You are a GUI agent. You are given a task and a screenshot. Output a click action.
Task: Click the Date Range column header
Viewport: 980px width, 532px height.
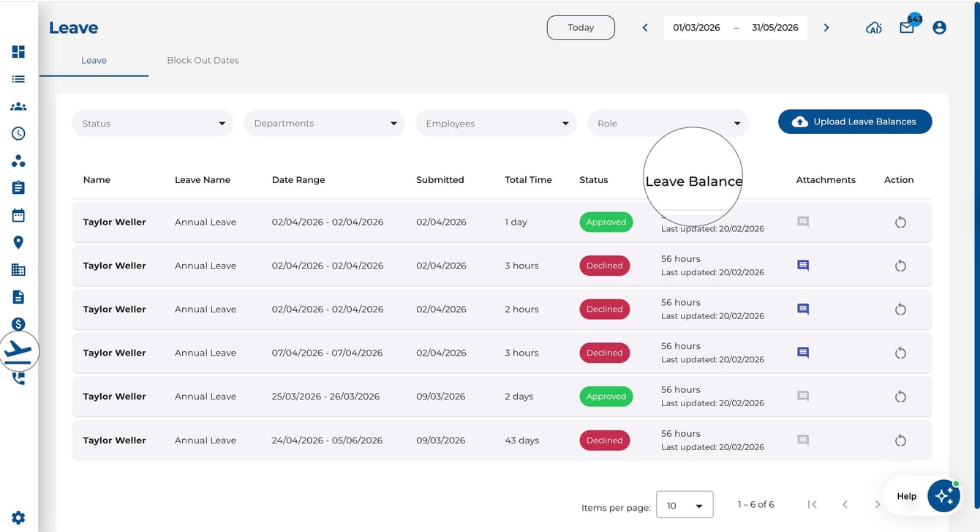298,180
